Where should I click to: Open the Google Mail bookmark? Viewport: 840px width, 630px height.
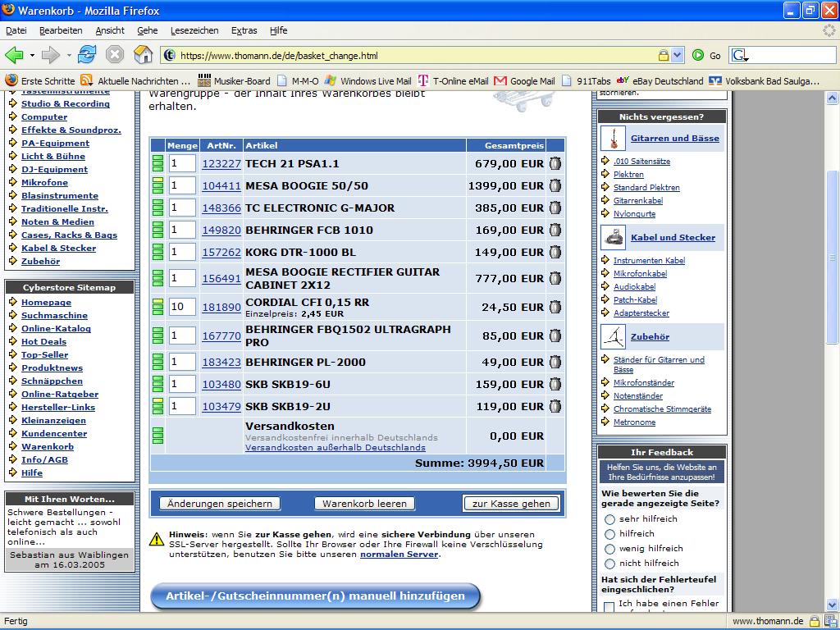[x=524, y=81]
